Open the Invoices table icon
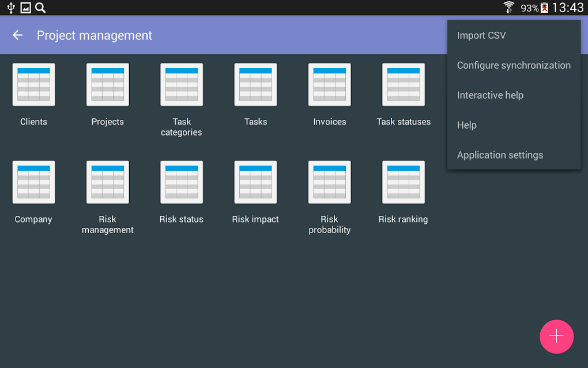588x368 pixels. coord(330,85)
